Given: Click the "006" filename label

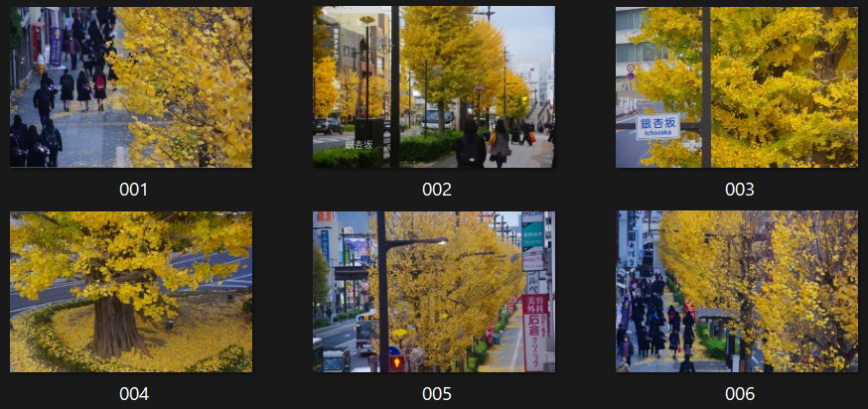Looking at the screenshot, I should [739, 393].
